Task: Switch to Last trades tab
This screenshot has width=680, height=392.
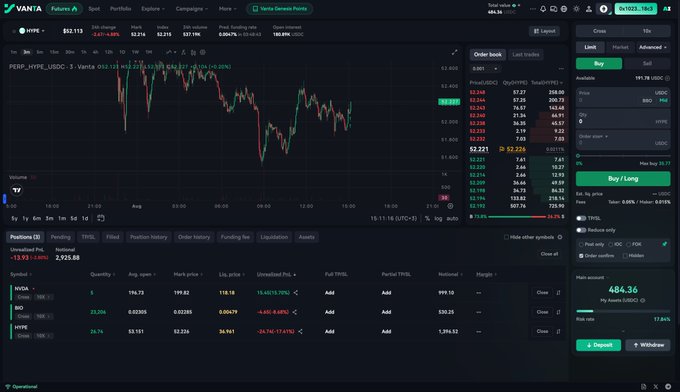Action: coord(526,55)
